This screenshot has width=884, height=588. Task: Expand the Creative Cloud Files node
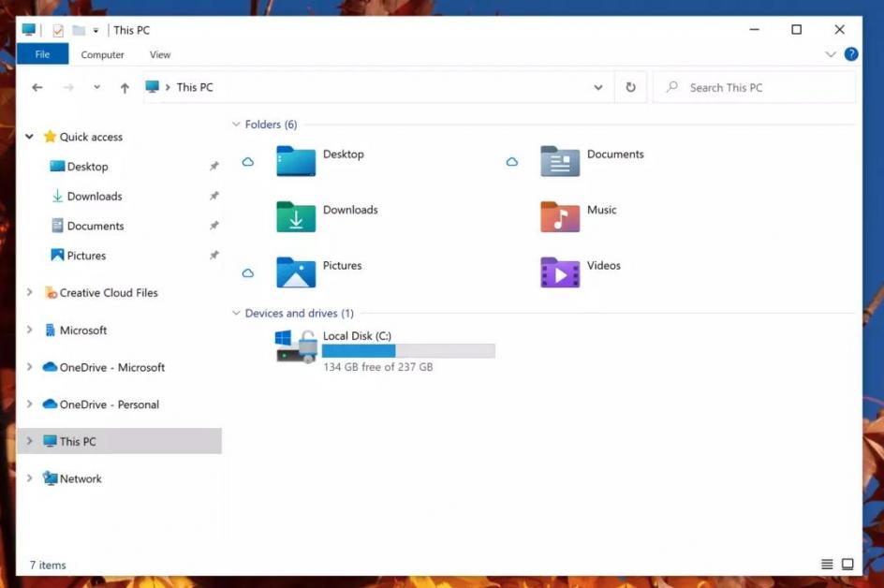[29, 292]
